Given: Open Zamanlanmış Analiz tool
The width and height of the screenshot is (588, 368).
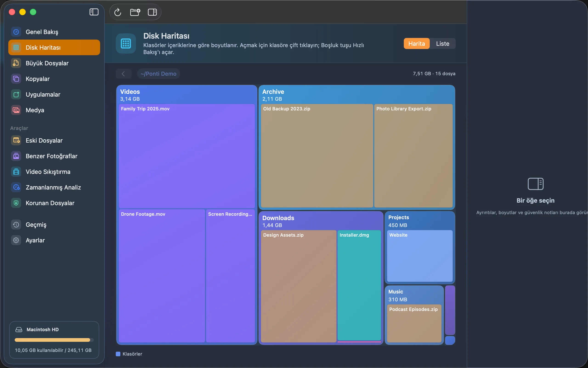Looking at the screenshot, I should (54, 187).
